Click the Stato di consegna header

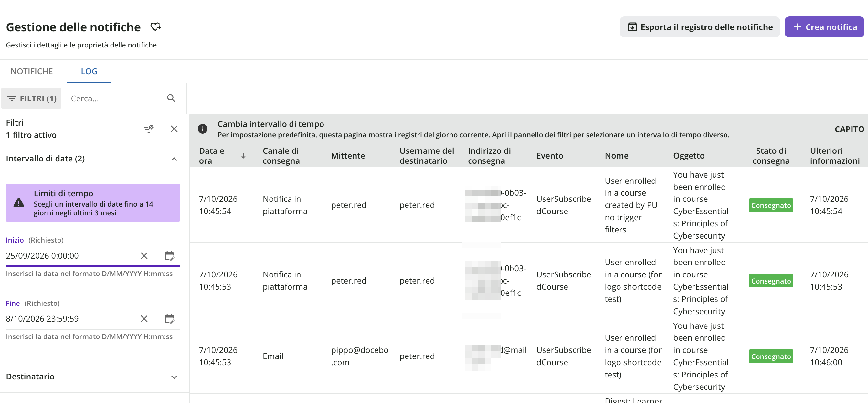pos(771,156)
